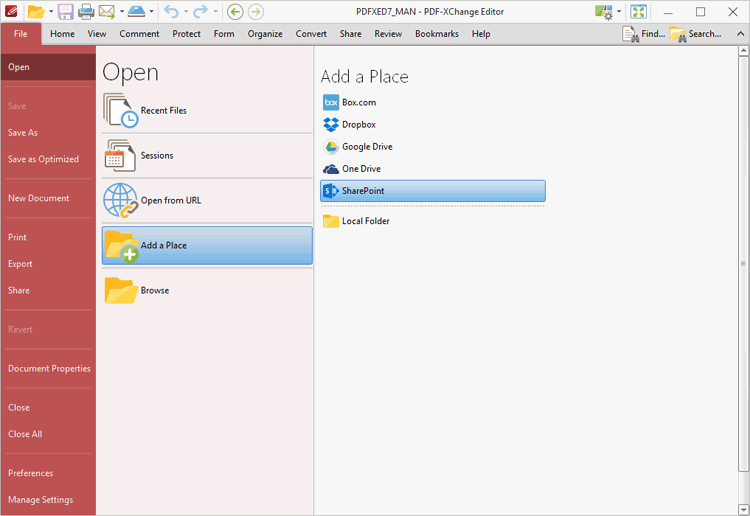Select Export in the File sidebar
Screen dimensions: 750x516
point(48,264)
